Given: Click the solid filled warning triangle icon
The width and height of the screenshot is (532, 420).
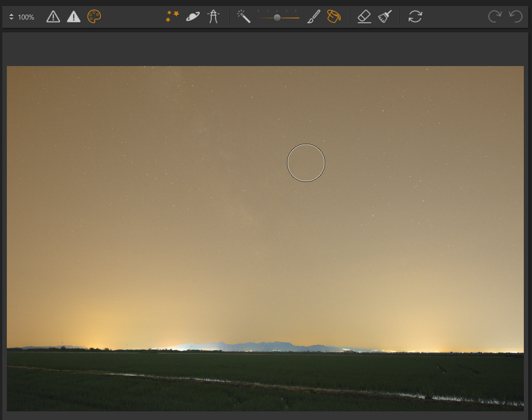Looking at the screenshot, I should 74,16.
